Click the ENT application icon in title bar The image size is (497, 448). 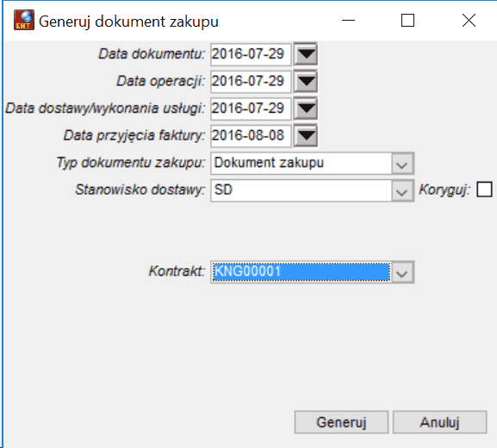[24, 20]
